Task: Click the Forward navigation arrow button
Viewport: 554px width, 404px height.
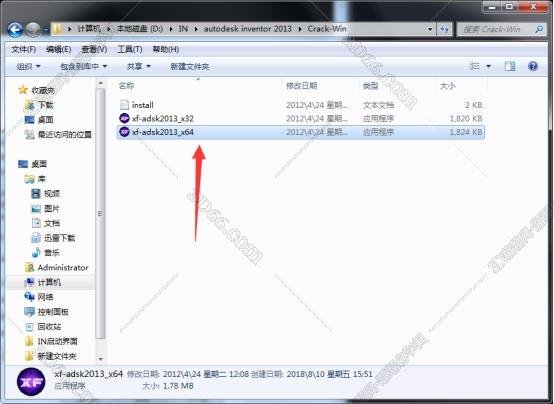Action: coord(33,30)
